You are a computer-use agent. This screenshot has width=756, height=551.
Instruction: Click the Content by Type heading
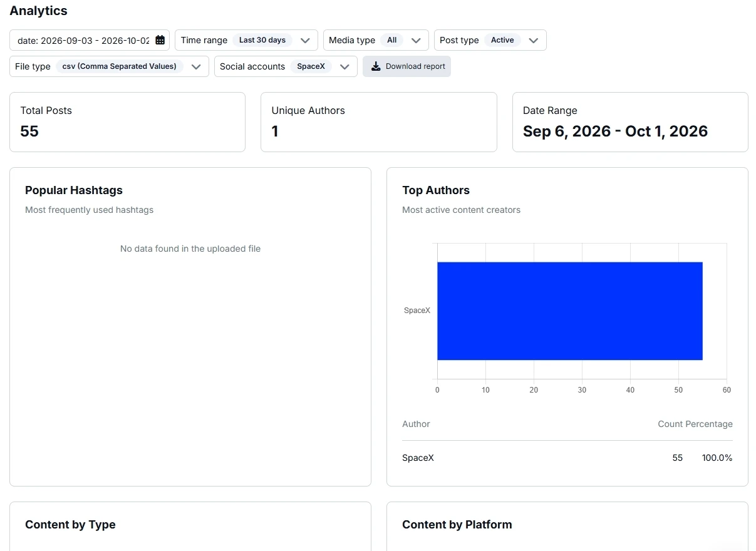[70, 525]
